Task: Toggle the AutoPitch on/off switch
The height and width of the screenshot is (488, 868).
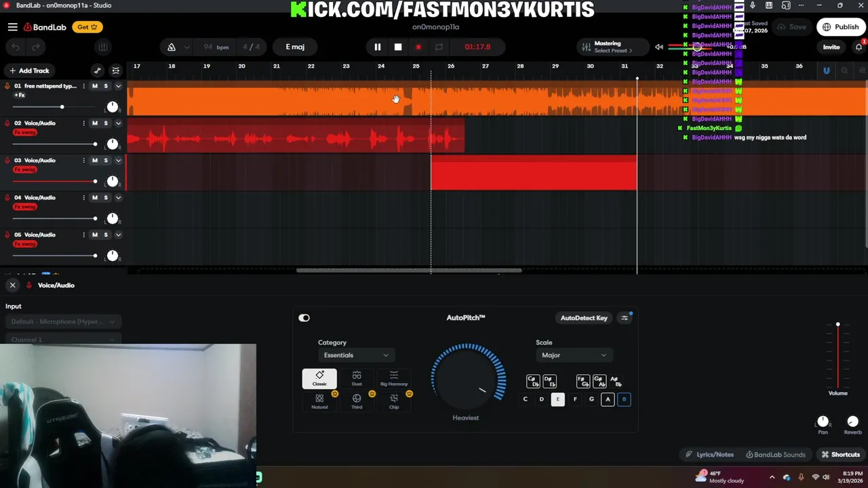Action: [x=304, y=318]
